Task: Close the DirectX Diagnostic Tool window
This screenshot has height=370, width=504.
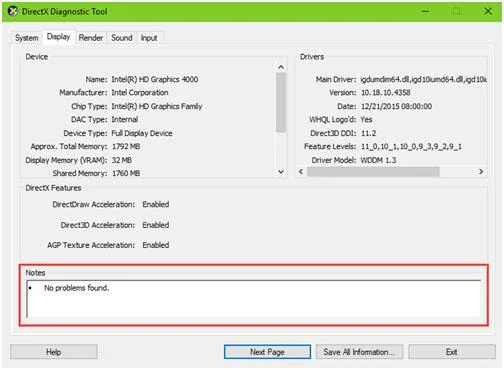Action: click(x=488, y=11)
